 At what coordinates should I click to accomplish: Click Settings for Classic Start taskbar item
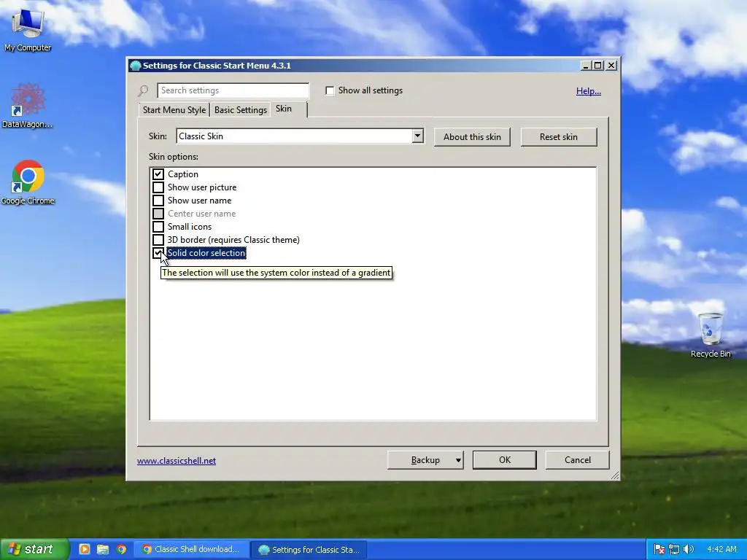309,550
